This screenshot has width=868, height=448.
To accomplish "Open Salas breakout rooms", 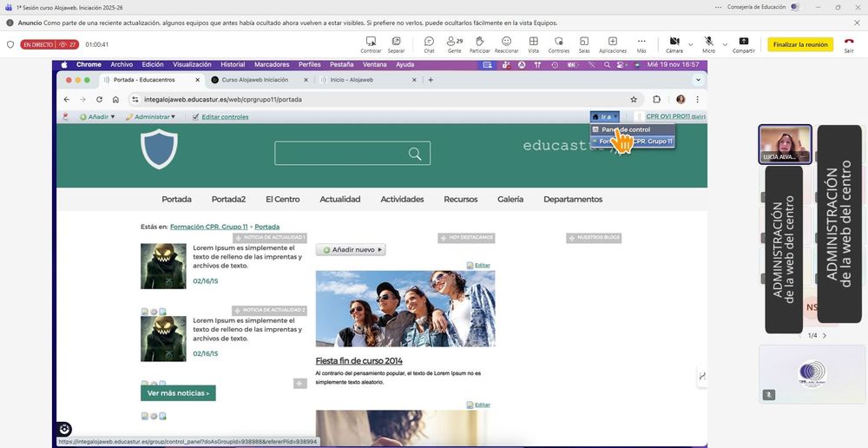I will pyautogui.click(x=584, y=44).
